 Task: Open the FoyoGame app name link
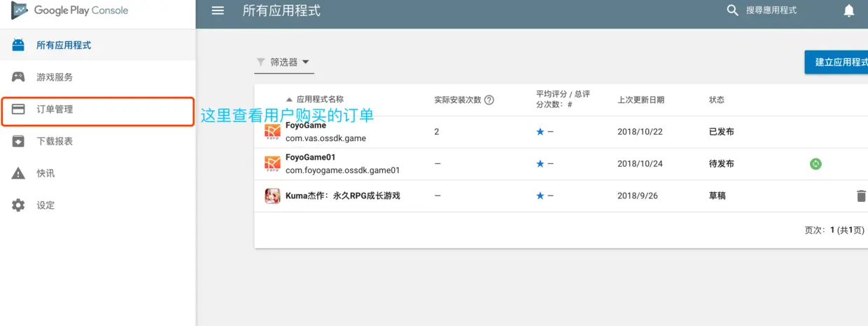306,125
